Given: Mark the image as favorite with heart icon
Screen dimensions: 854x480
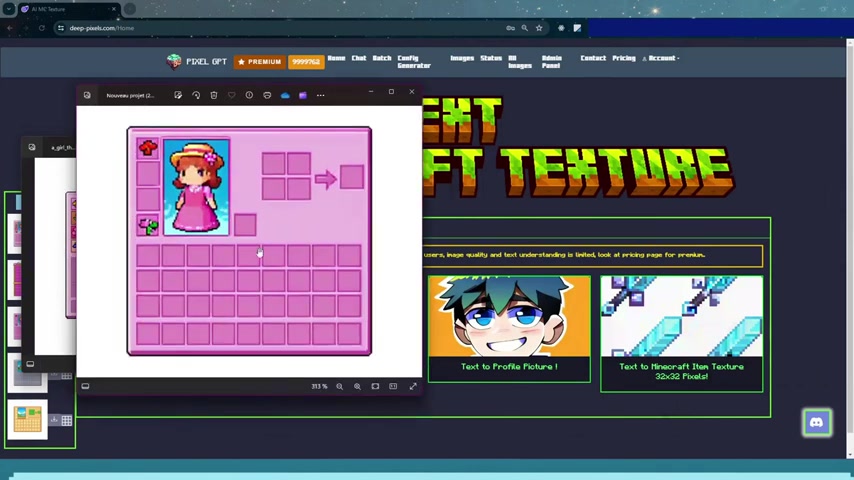Looking at the screenshot, I should click(231, 95).
